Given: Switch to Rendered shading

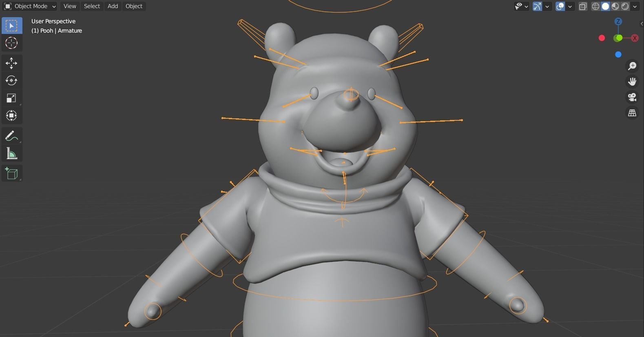Looking at the screenshot, I should [x=625, y=6].
